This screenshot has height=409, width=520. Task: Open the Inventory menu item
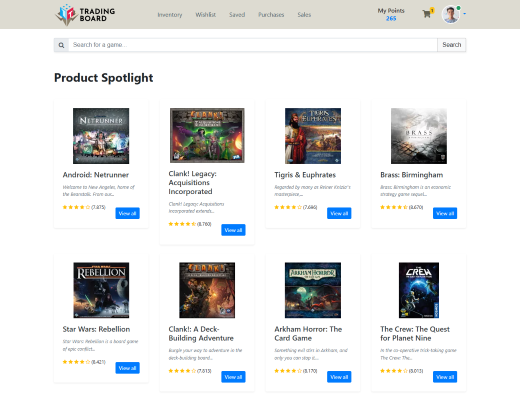point(170,15)
